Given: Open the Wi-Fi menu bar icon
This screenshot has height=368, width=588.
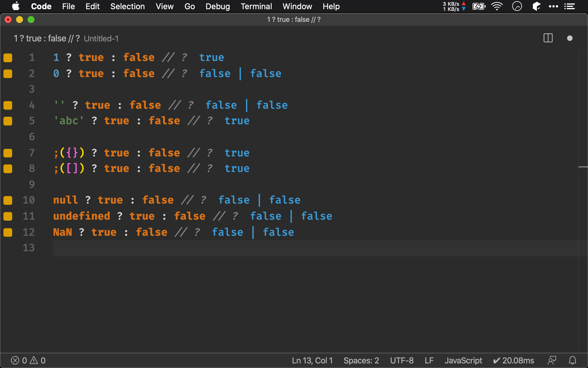Looking at the screenshot, I should (497, 6).
